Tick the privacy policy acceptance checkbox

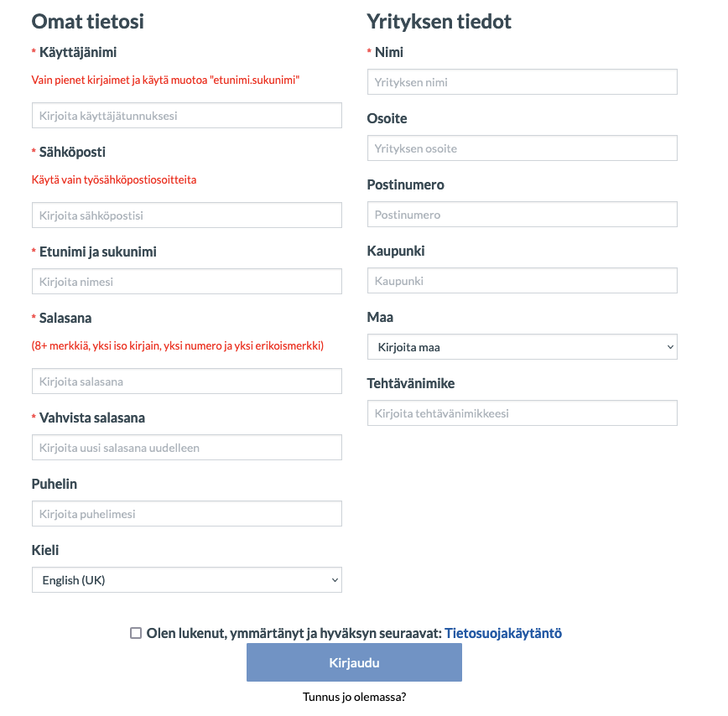(x=136, y=634)
